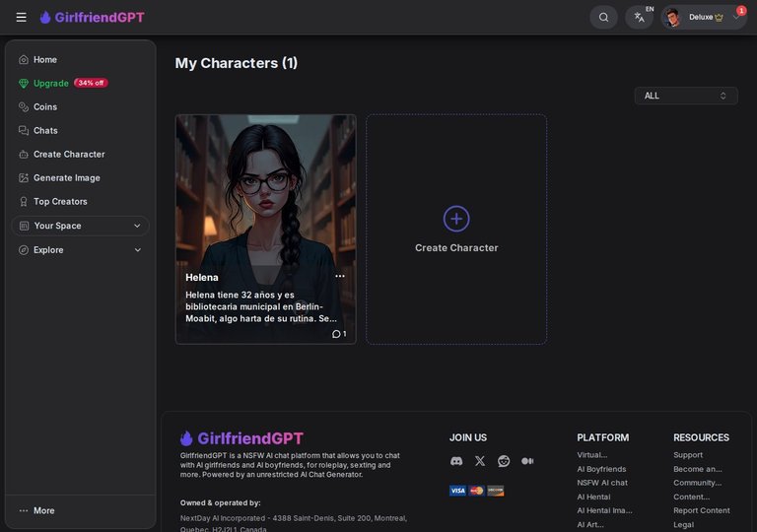Open the AI Hentai footer link

click(593, 497)
